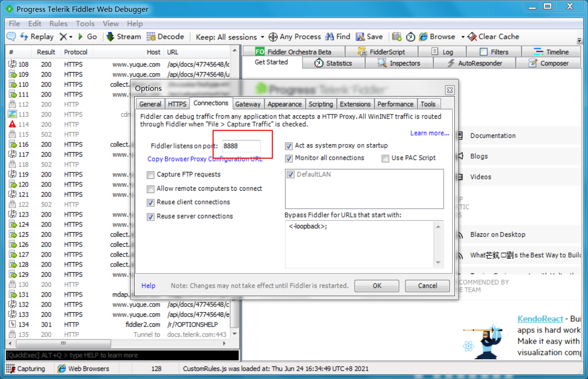
Task: Open the Filters tab
Action: coord(494,52)
